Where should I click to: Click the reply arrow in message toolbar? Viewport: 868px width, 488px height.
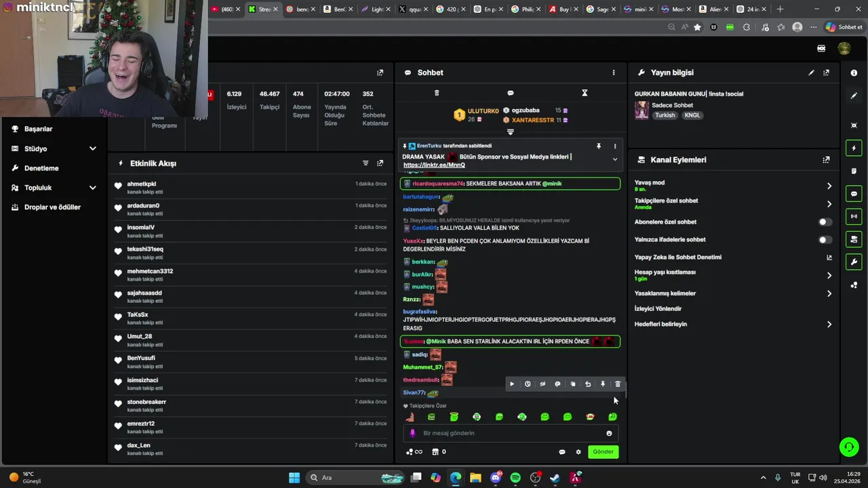click(588, 384)
